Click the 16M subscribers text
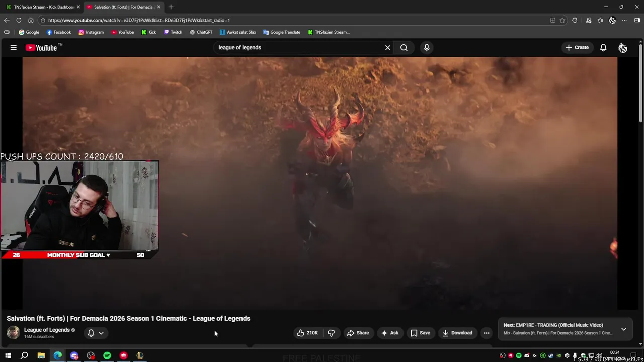Viewport: 644px width, 362px height. [39, 337]
